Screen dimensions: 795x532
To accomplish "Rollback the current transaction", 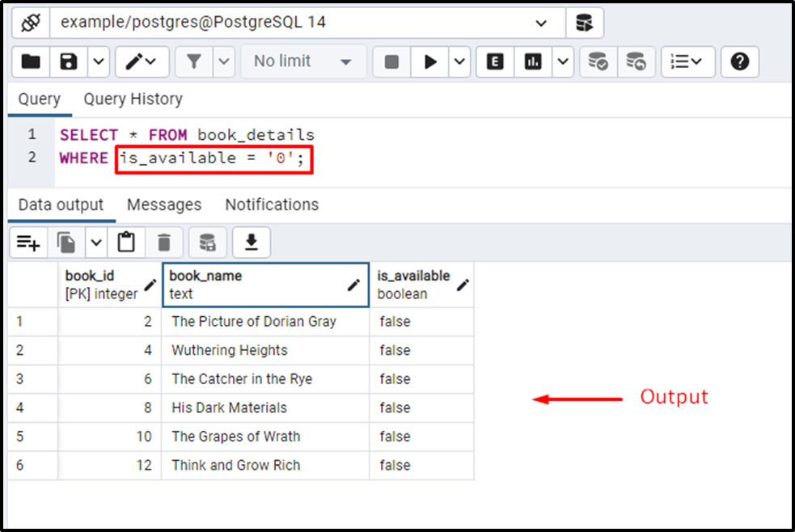I will tap(636, 61).
